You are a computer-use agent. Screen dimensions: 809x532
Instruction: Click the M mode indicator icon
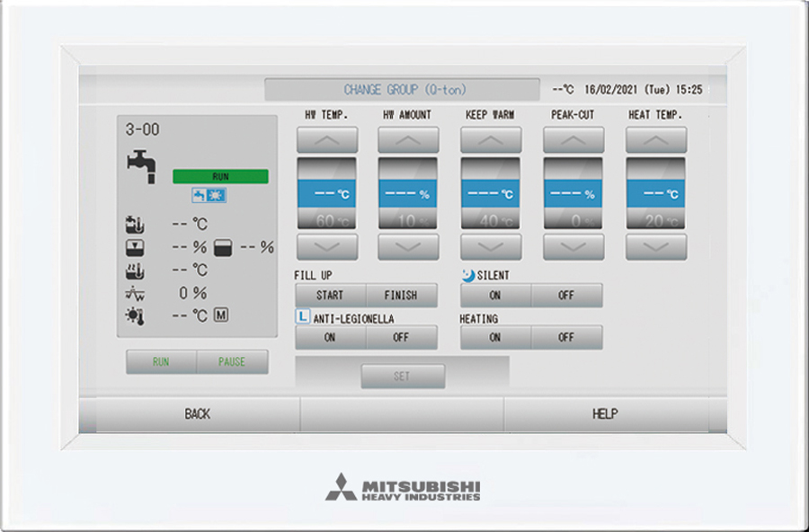220,313
